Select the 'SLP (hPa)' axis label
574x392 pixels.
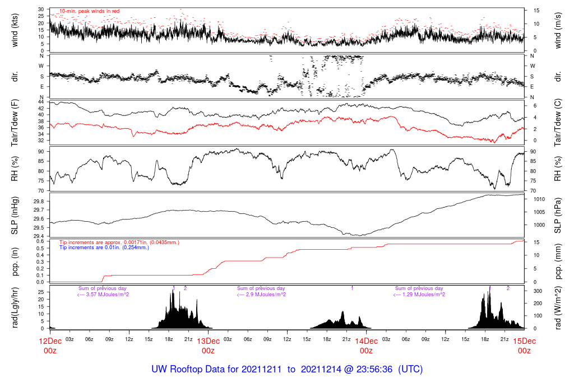click(558, 216)
